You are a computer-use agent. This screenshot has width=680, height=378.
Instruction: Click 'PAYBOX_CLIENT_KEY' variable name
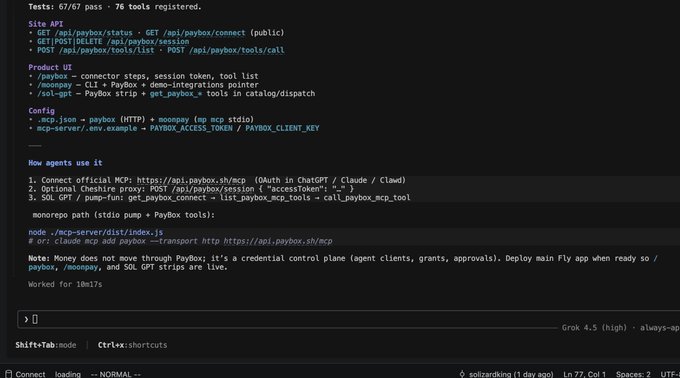pos(282,128)
